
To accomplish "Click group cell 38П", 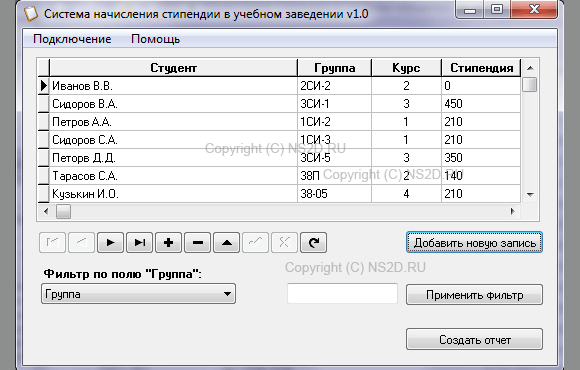I will click(334, 176).
